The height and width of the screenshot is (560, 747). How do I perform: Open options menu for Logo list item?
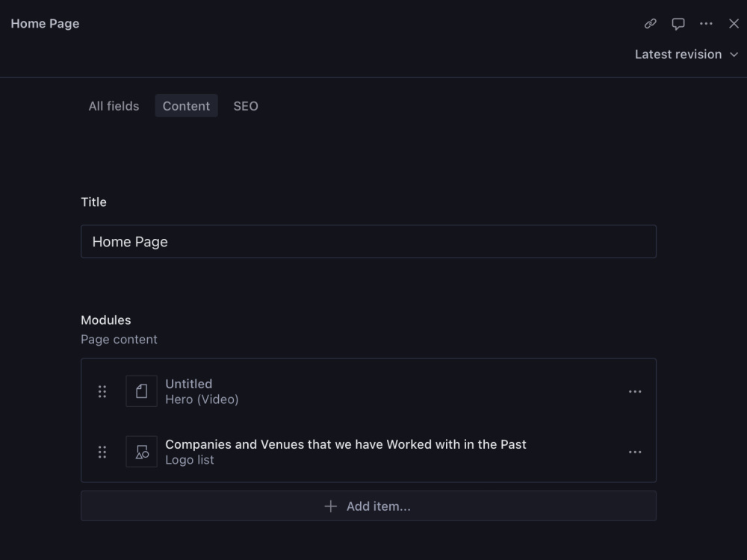pos(634,452)
